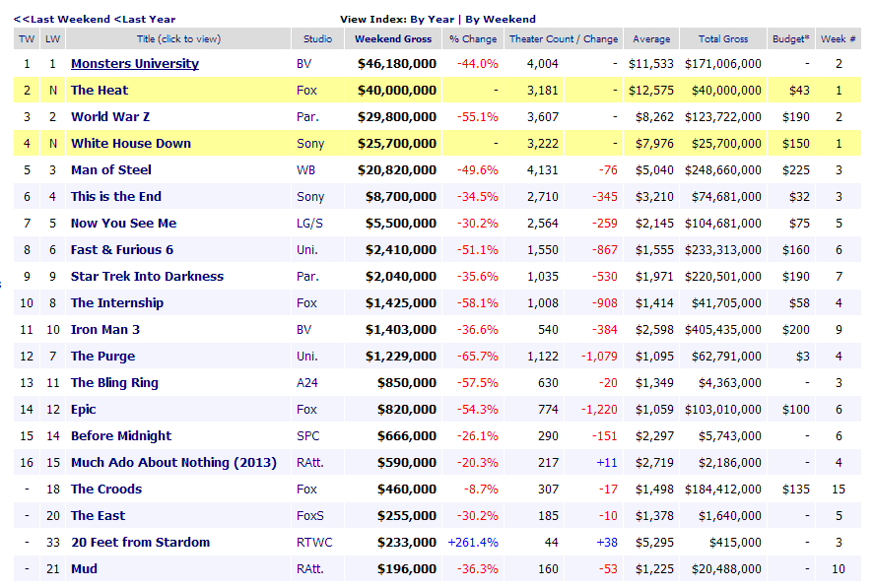Sort by the TW column header
This screenshot has height=588, width=875.
pos(27,39)
